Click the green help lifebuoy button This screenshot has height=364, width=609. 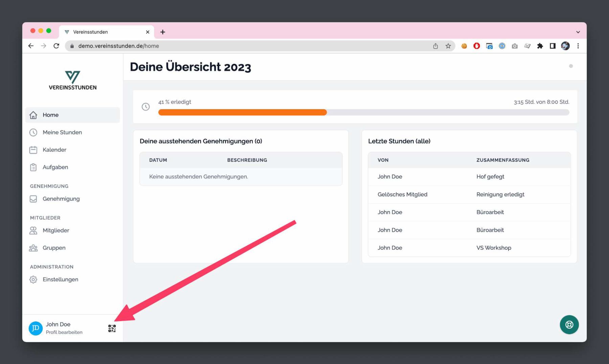[x=569, y=324]
